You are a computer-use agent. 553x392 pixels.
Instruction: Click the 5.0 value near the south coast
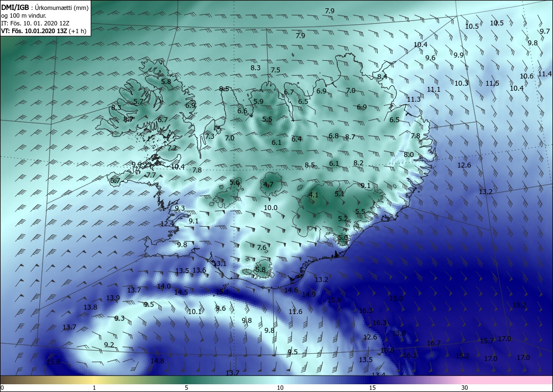tap(343, 238)
